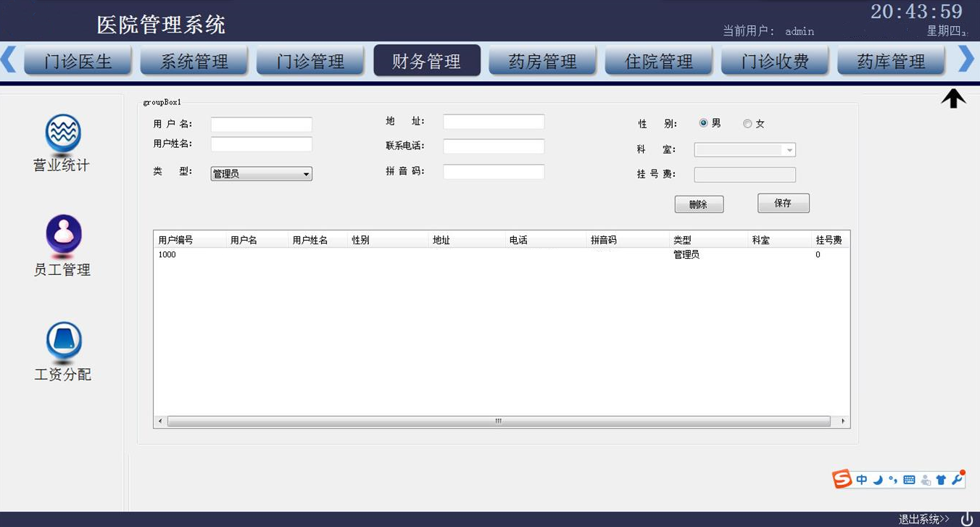This screenshot has height=527, width=980.
Task: Switch to 住院管理 tab
Action: [659, 61]
